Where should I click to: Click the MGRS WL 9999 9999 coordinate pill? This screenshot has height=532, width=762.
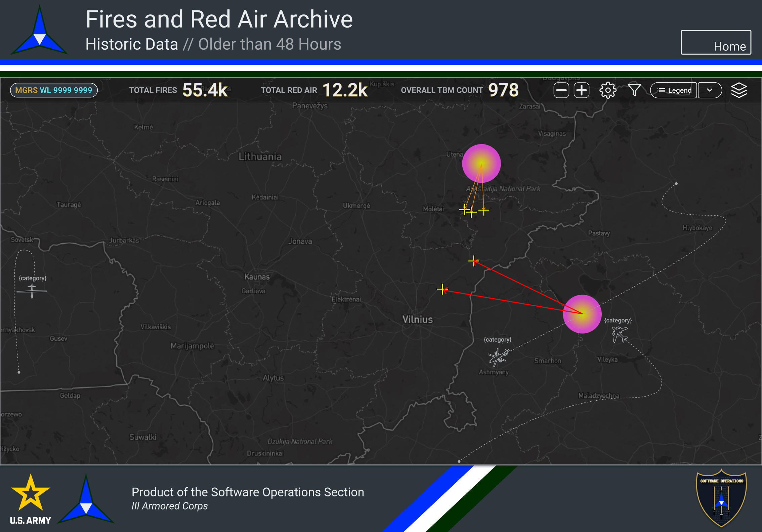pyautogui.click(x=54, y=90)
